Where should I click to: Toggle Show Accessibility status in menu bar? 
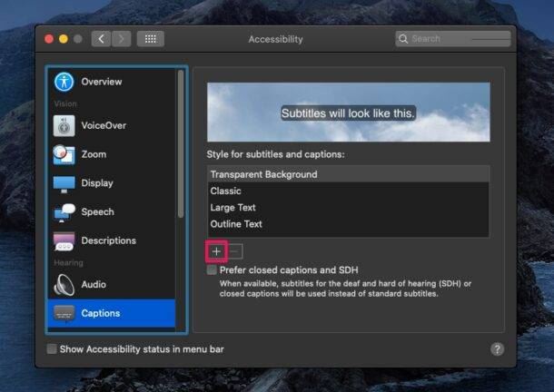click(x=52, y=349)
